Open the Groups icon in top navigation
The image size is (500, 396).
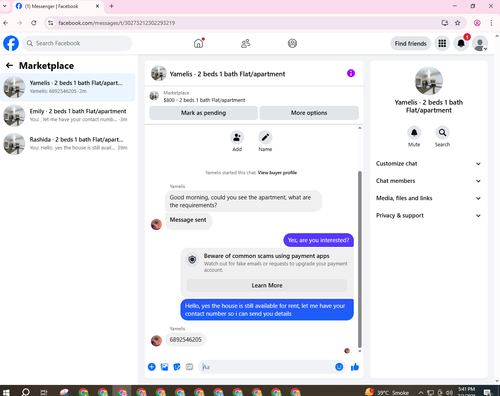pos(292,43)
